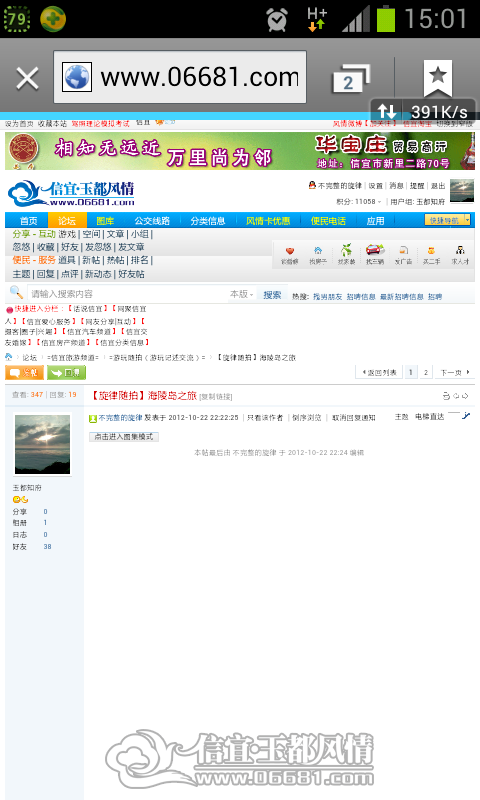Open 好友 count 38 in author panel
480x800 pixels.
(x=47, y=546)
